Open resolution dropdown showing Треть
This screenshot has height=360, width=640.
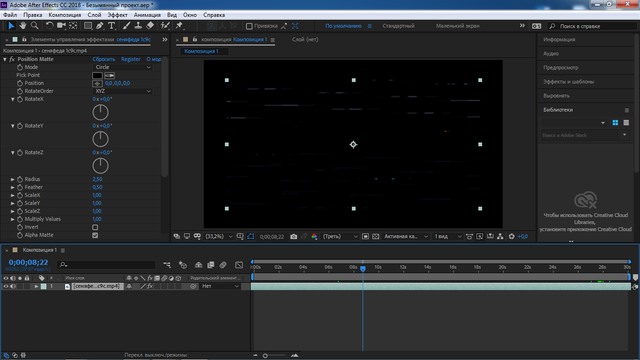tap(340, 237)
